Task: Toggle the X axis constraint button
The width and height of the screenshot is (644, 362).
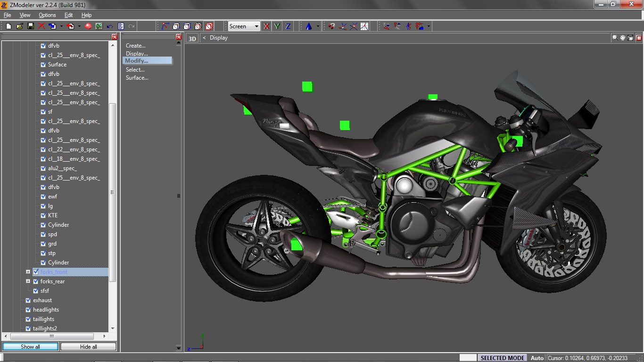Action: click(266, 26)
